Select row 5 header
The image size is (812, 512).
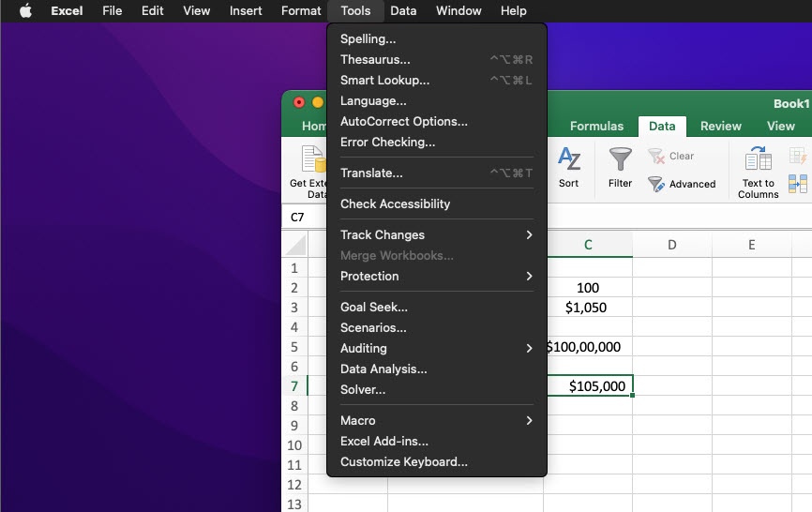(x=294, y=347)
